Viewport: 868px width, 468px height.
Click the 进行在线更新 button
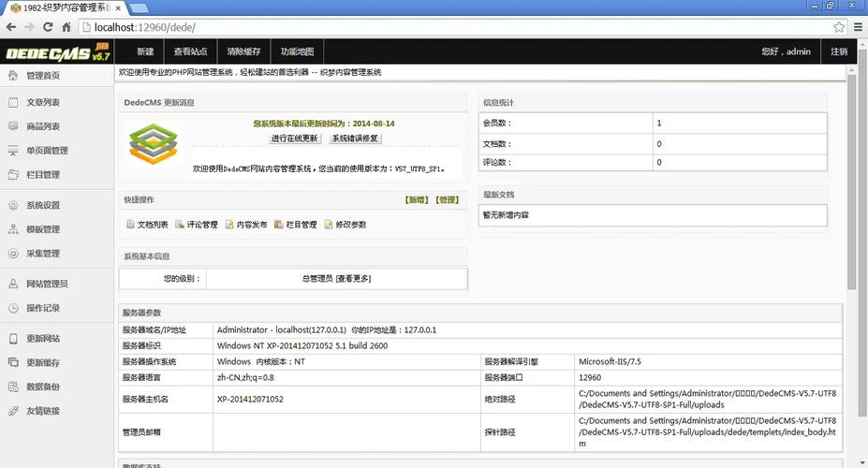point(295,139)
